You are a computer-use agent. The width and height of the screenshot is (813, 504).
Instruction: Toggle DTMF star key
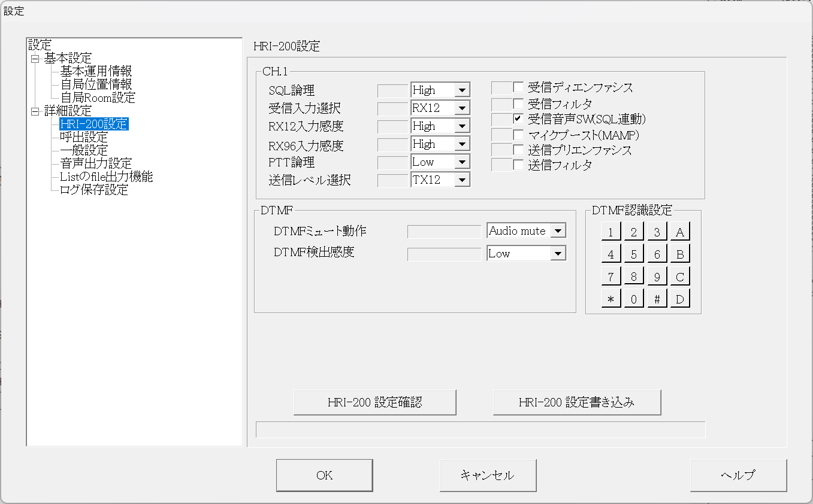[610, 299]
